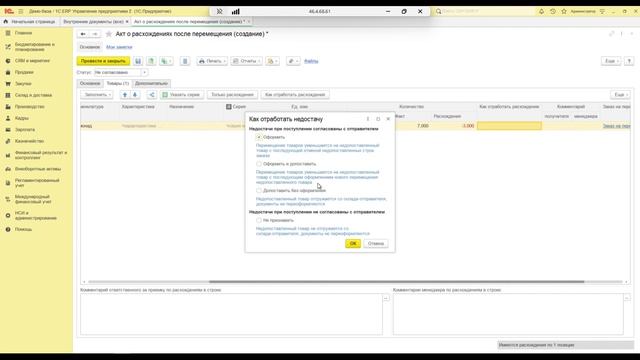Click the global search field

coord(484,11)
